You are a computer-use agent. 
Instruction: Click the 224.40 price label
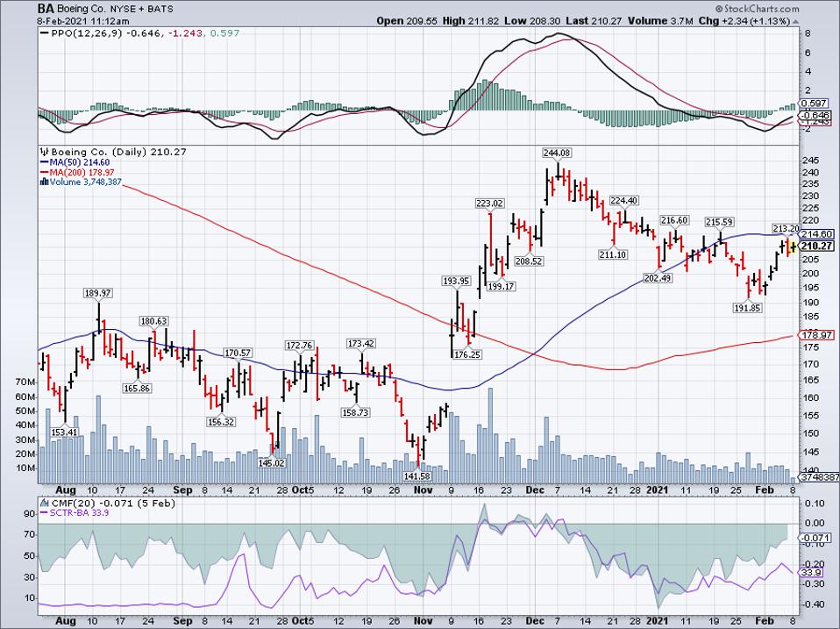tap(623, 200)
